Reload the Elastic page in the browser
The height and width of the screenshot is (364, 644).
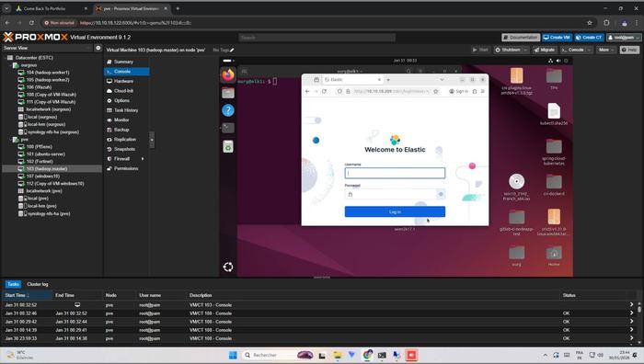(x=324, y=91)
